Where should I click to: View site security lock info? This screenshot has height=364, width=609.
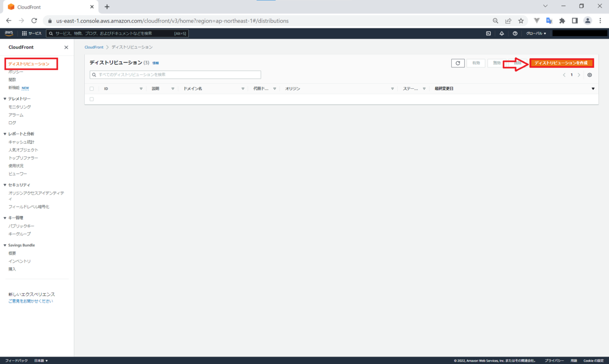coord(50,21)
